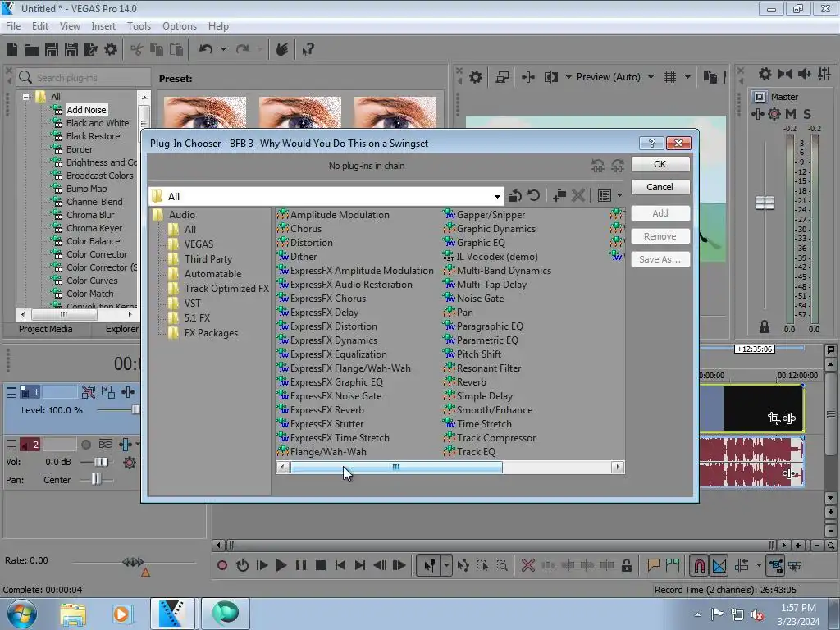Click the Delete red X icon in timeline toolbar

coord(528,565)
